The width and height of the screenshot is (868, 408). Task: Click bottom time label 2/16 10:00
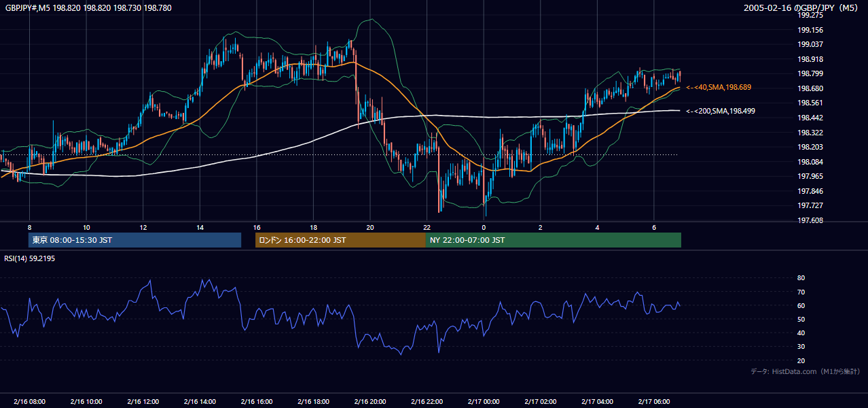(x=86, y=402)
